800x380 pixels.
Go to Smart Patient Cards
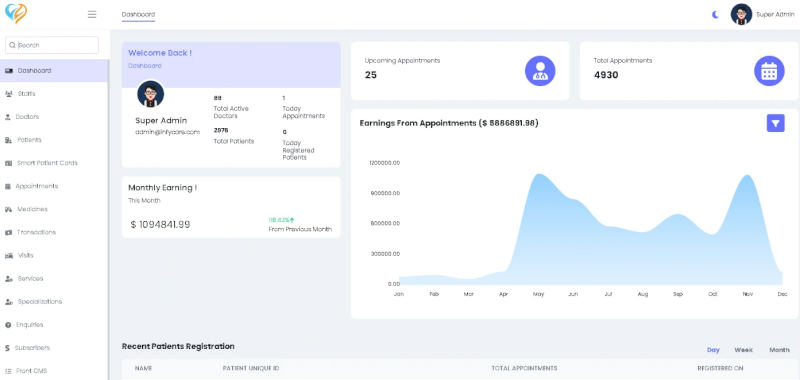(x=54, y=163)
